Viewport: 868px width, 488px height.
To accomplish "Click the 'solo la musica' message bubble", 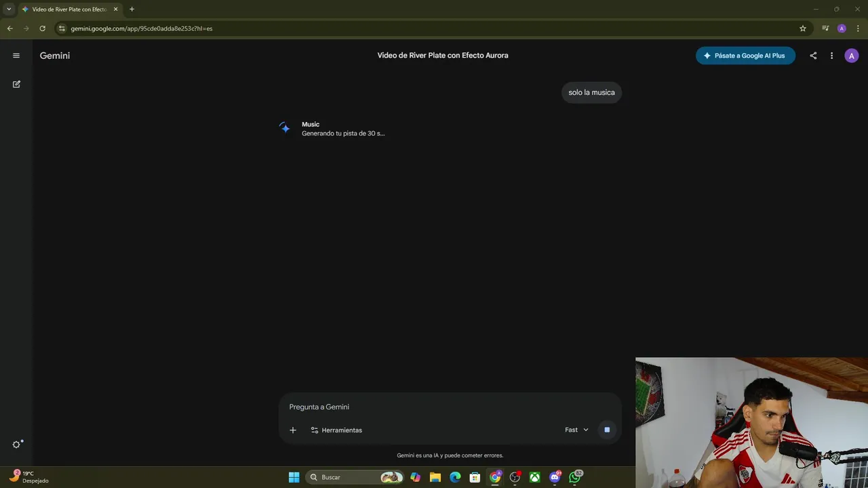I will point(591,92).
